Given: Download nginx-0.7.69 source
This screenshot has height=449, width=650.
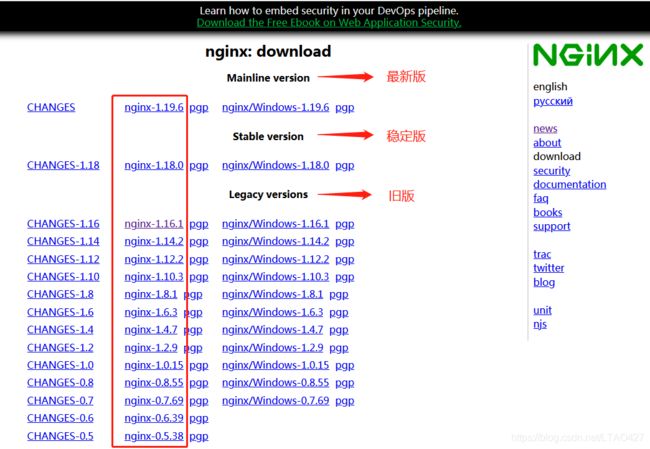Looking at the screenshot, I should (154, 401).
